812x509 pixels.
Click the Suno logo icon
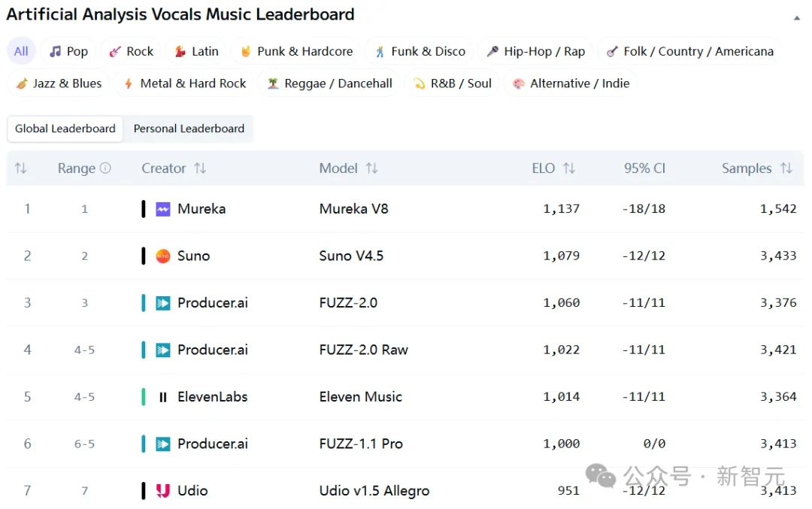point(163,256)
